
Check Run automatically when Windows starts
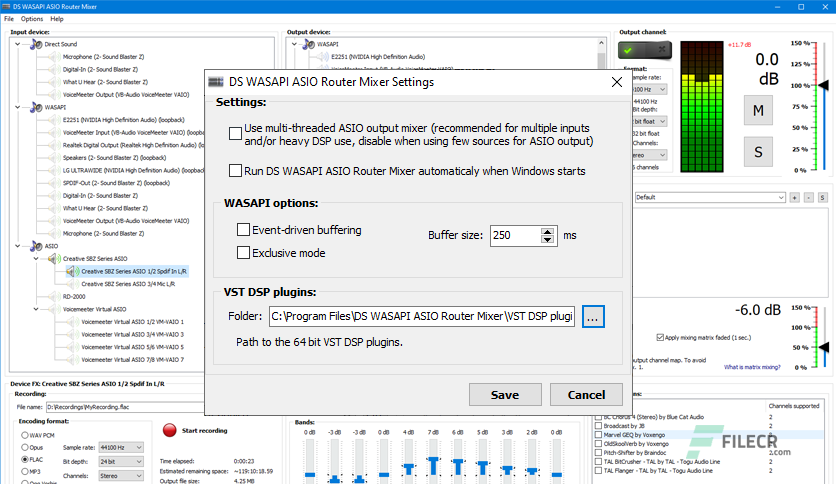click(235, 171)
